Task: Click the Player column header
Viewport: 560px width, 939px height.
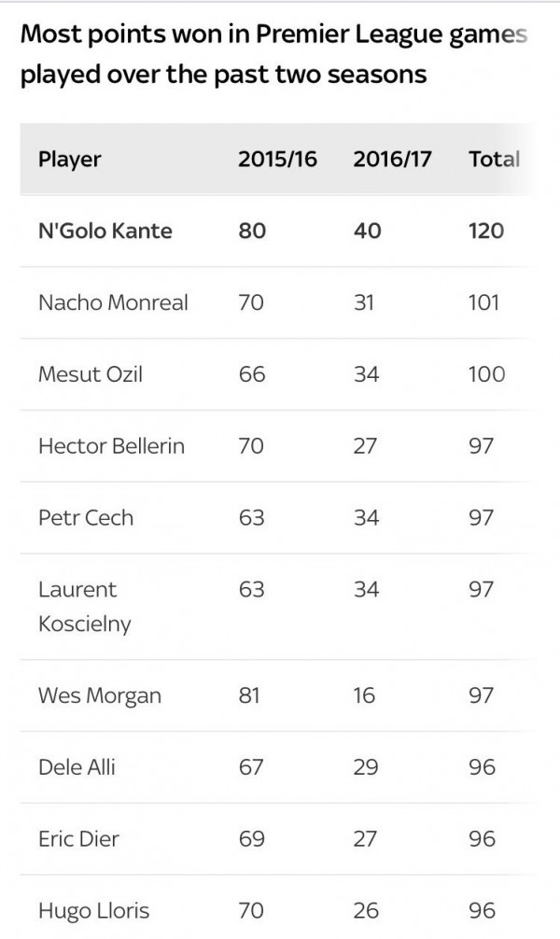Action: pyautogui.click(x=69, y=160)
